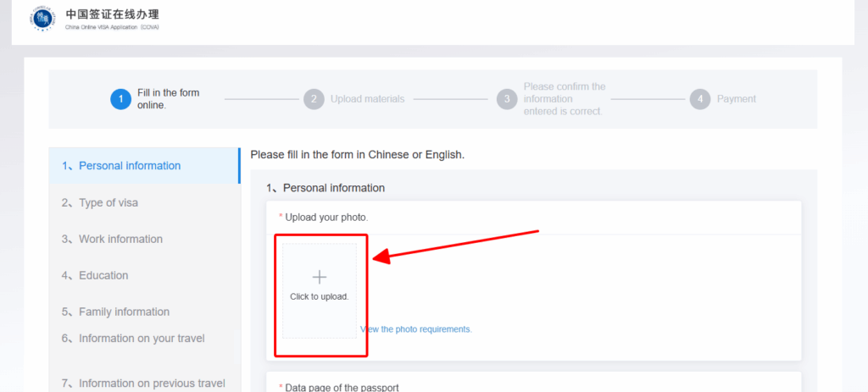Open the Work information section
Image resolution: width=868 pixels, height=392 pixels.
pos(120,240)
